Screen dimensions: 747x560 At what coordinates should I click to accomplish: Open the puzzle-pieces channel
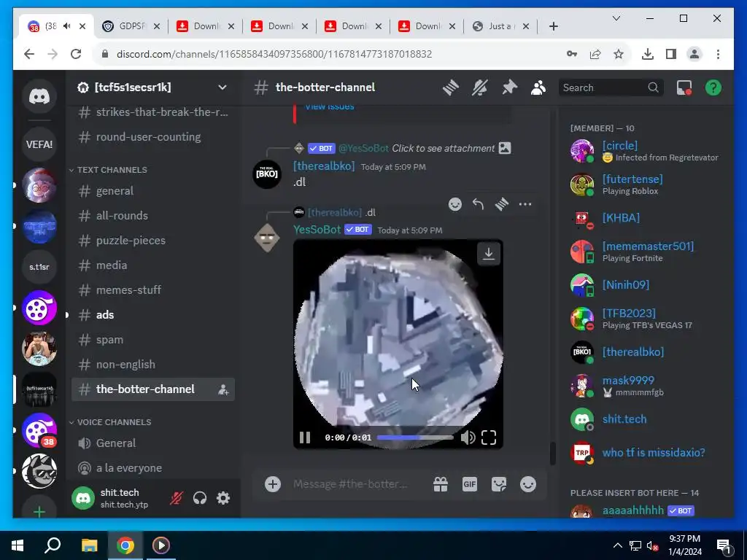point(152,241)
